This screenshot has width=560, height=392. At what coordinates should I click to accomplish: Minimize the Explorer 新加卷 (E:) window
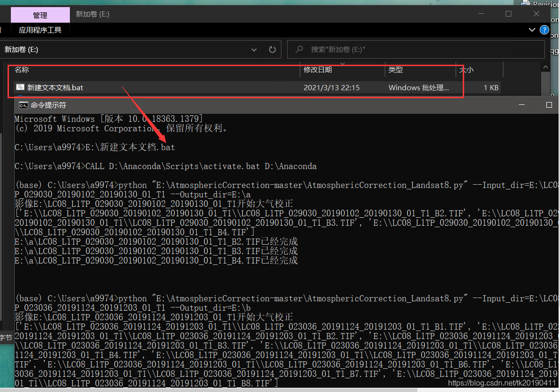[481, 14]
